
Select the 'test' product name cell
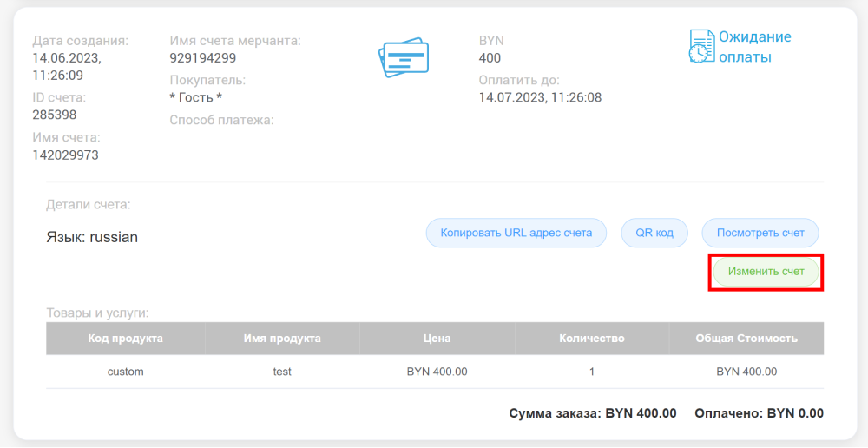(282, 372)
